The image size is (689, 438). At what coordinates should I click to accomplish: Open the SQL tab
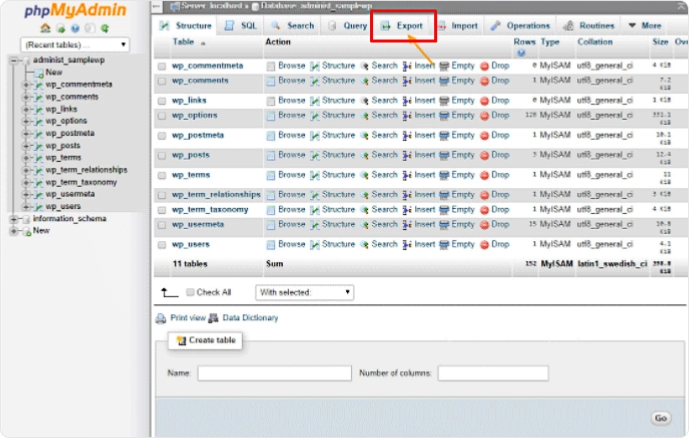tap(240, 25)
